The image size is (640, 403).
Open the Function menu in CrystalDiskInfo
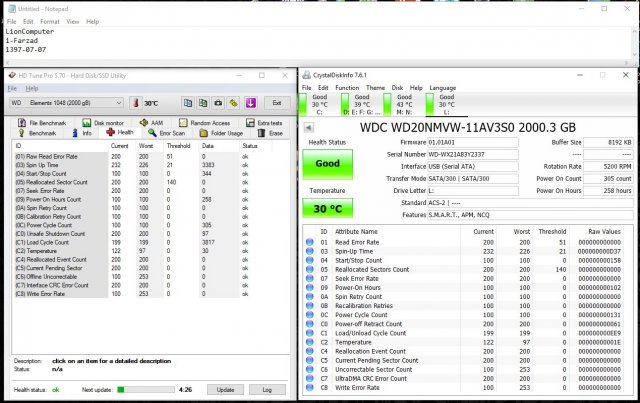pos(347,87)
